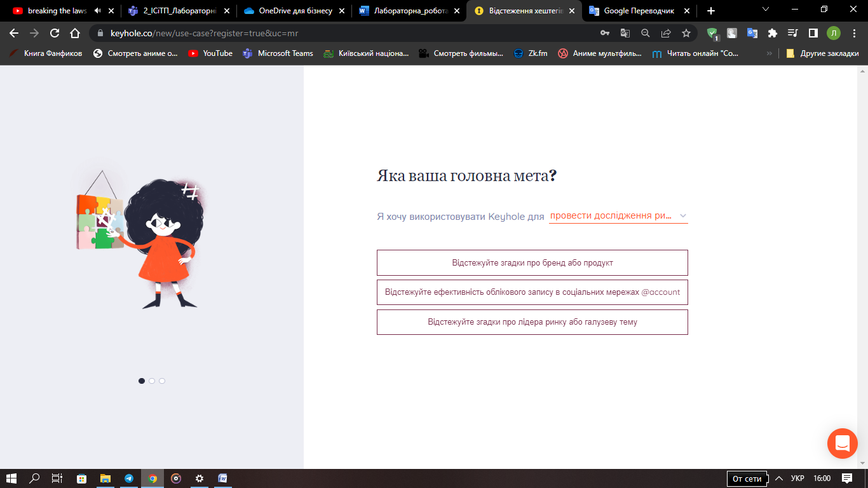This screenshot has width=868, height=488.
Task: Click the browser forward arrow
Action: 34,33
